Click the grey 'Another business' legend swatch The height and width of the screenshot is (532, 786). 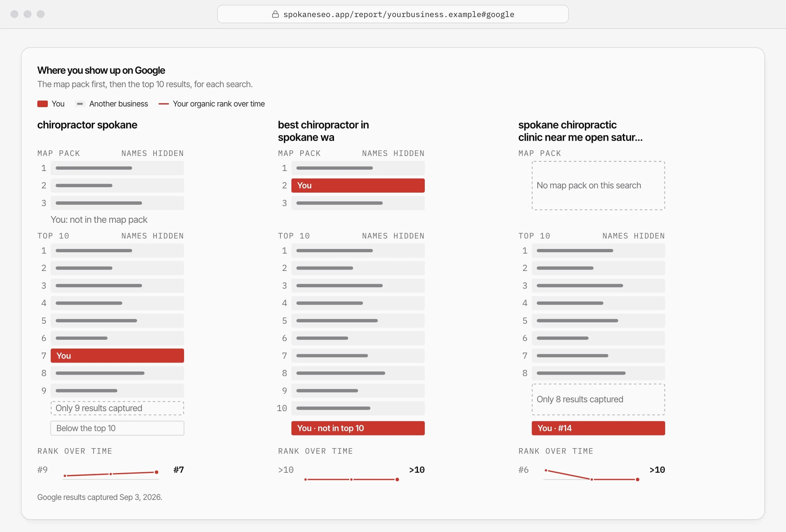pos(80,104)
